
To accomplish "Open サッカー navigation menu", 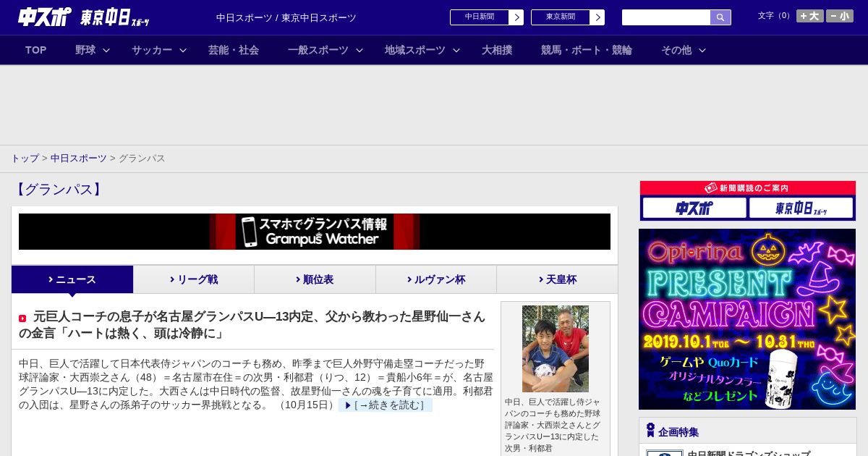I will (152, 50).
